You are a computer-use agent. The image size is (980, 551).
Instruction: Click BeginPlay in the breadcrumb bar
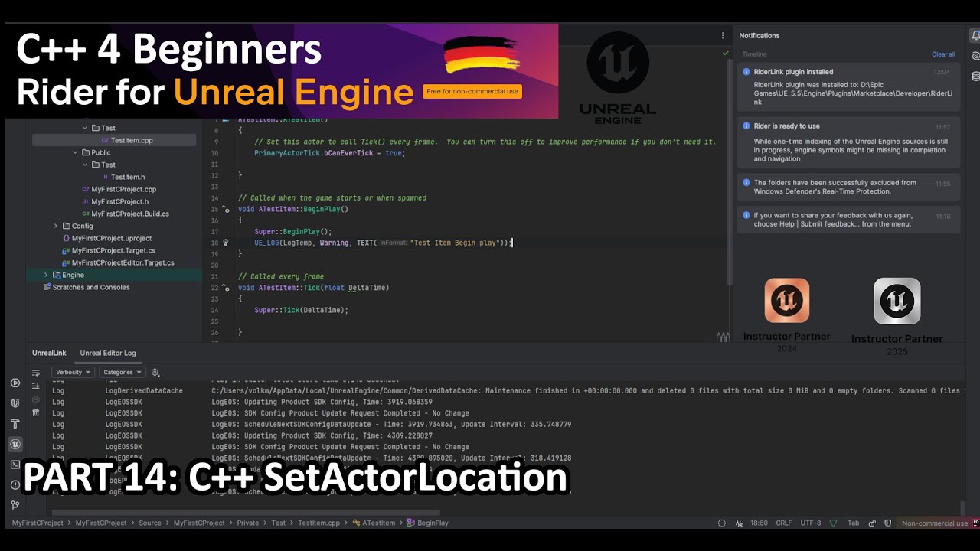pyautogui.click(x=433, y=523)
